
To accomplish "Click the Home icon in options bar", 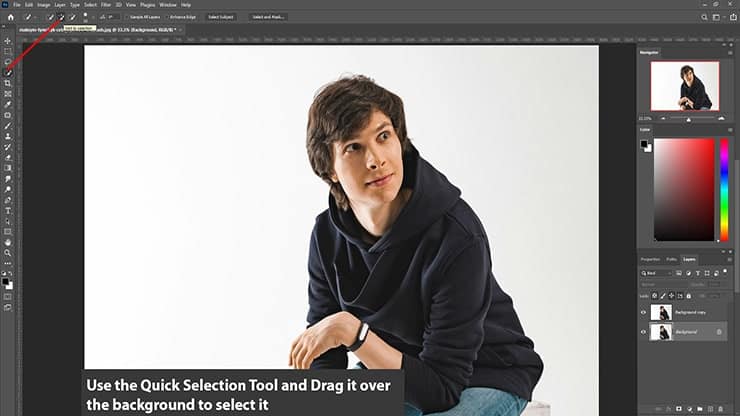I will pyautogui.click(x=10, y=17).
